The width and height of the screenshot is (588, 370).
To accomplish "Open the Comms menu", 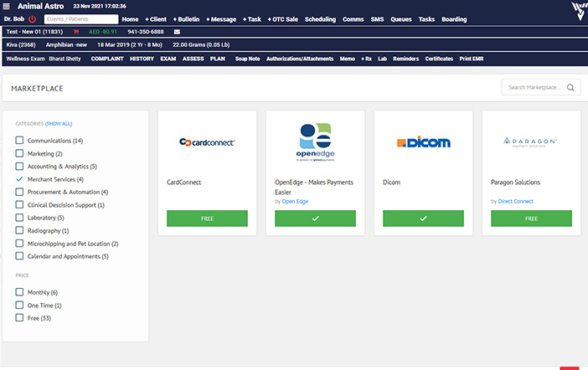I will 353,19.
